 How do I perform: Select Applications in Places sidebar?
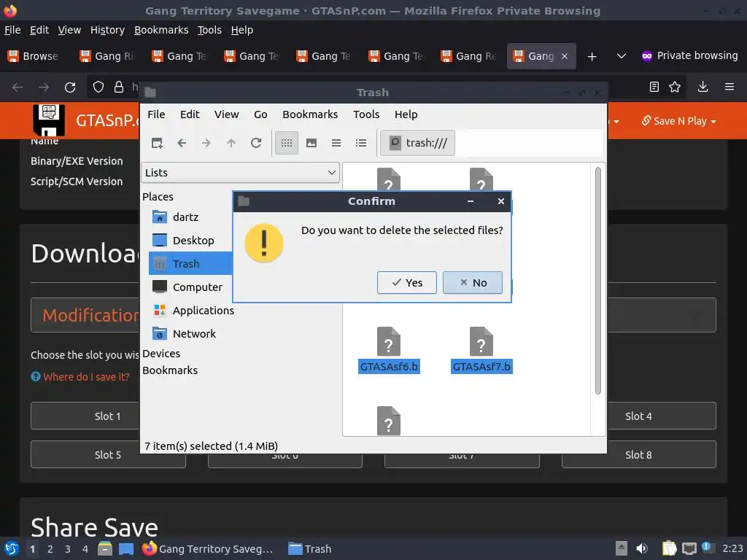click(x=193, y=311)
